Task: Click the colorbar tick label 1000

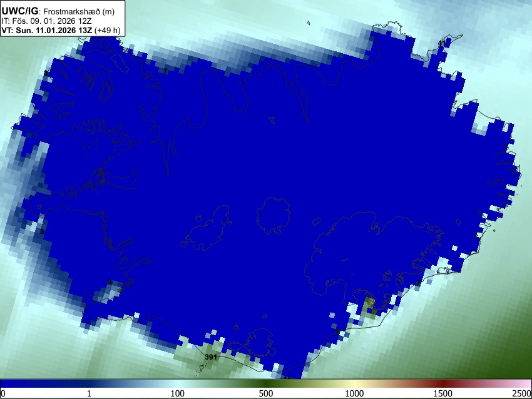Action: coord(354,393)
